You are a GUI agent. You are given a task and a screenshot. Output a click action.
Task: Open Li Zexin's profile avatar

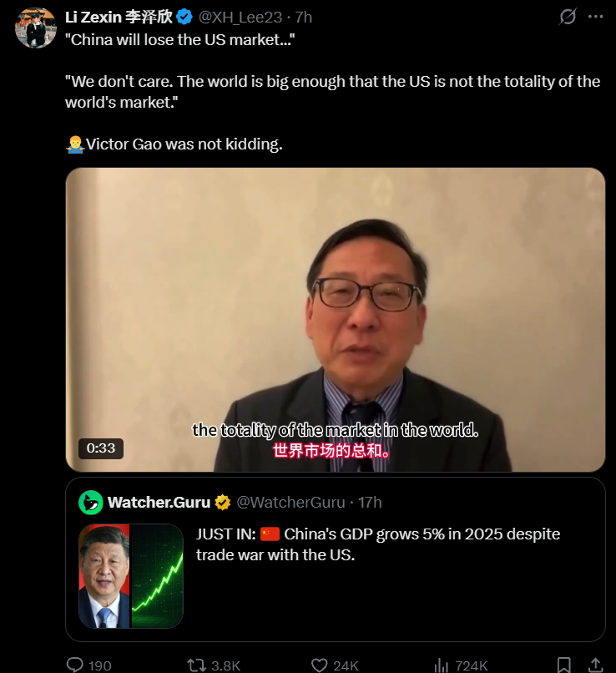tap(36, 28)
